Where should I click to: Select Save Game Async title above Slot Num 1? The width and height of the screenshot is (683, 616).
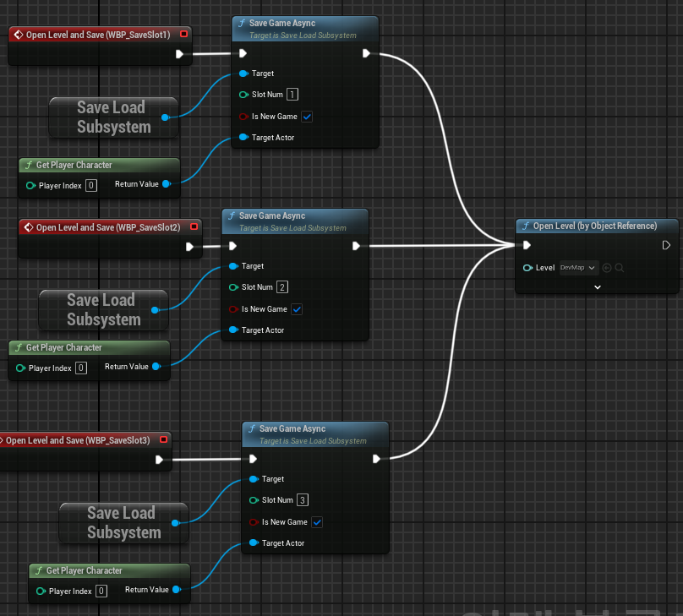coord(282,23)
